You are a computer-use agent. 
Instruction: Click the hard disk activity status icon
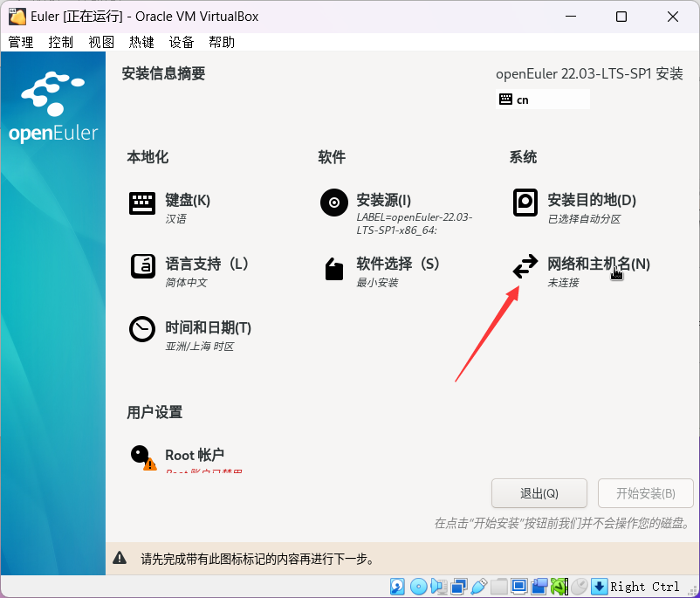(x=397, y=587)
